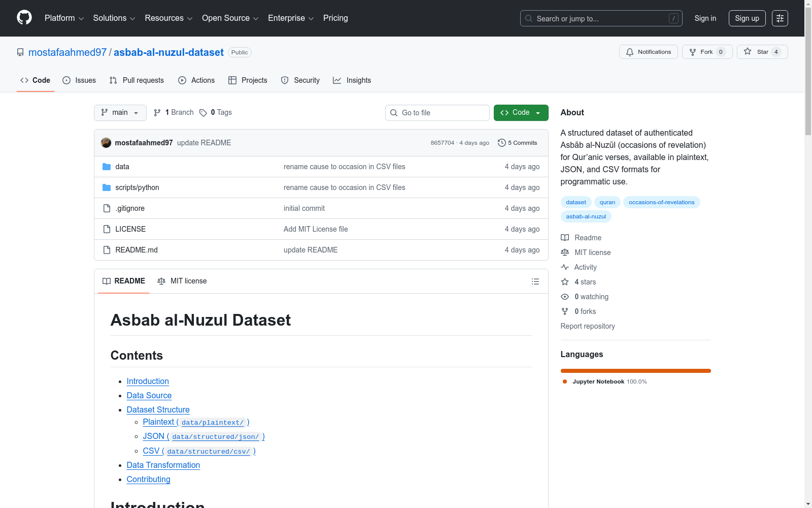Image resolution: width=812 pixels, height=508 pixels.
Task: Switch to the Issues tab
Action: coord(79,80)
